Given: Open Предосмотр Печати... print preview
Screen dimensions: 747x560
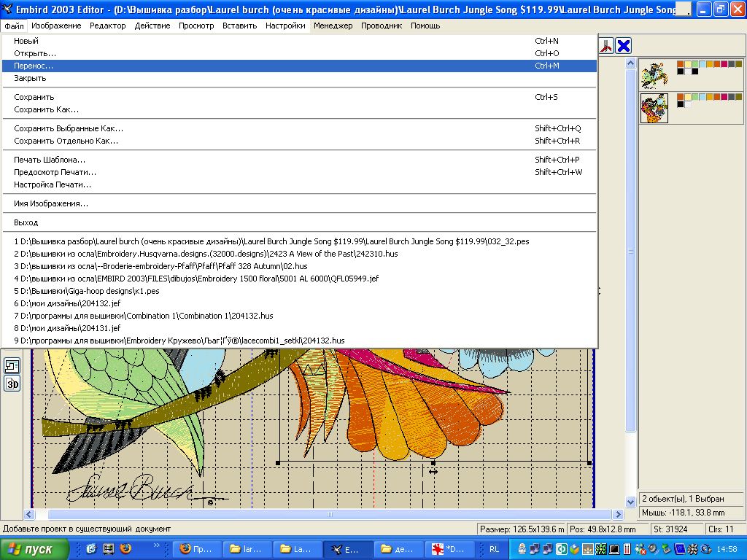Looking at the screenshot, I should point(55,172).
